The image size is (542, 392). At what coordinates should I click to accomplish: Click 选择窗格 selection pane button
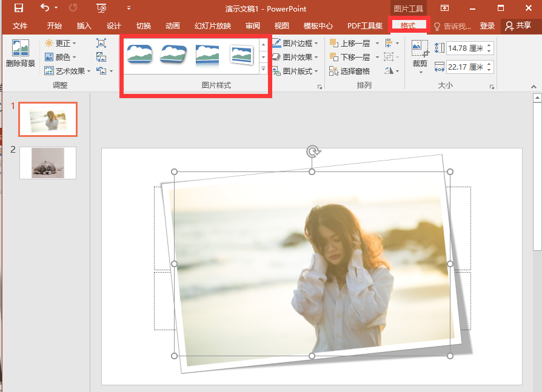point(349,71)
